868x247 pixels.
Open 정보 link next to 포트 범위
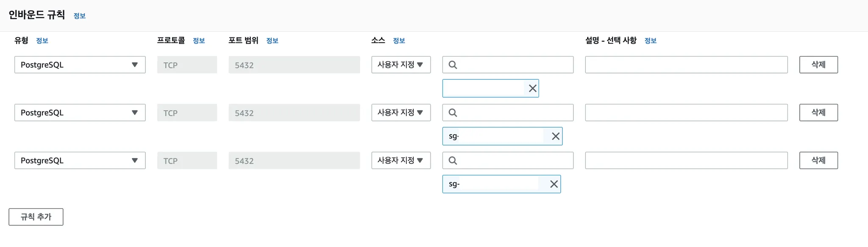272,41
